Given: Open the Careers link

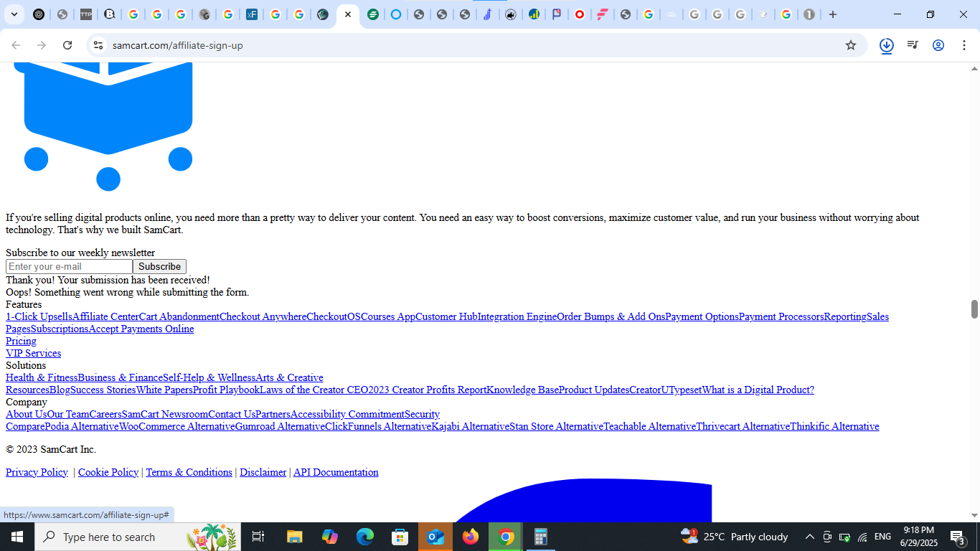Looking at the screenshot, I should coord(105,414).
